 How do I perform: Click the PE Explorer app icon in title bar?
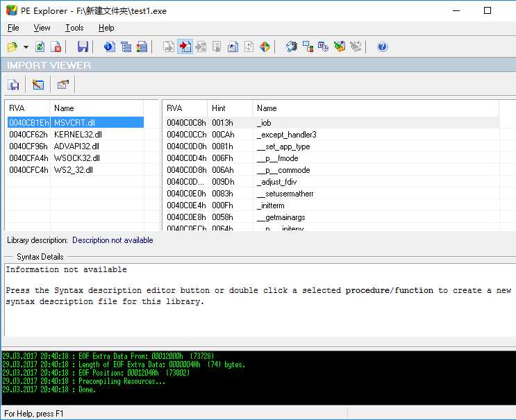coord(12,10)
